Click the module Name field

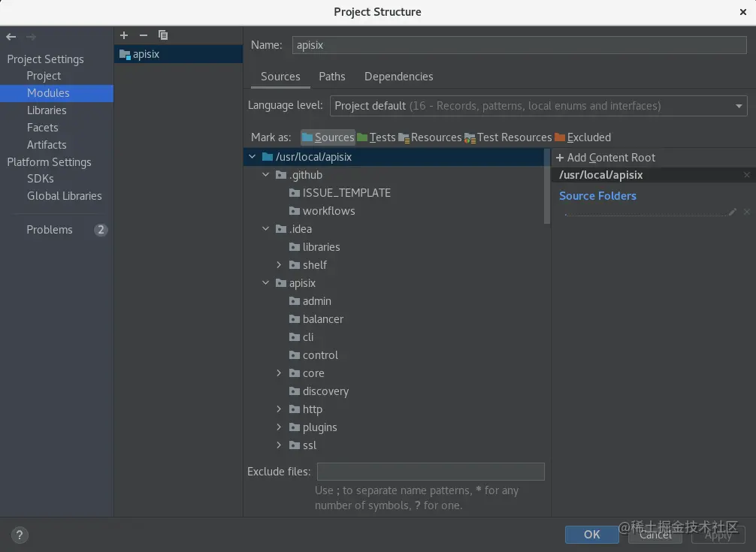(x=519, y=45)
